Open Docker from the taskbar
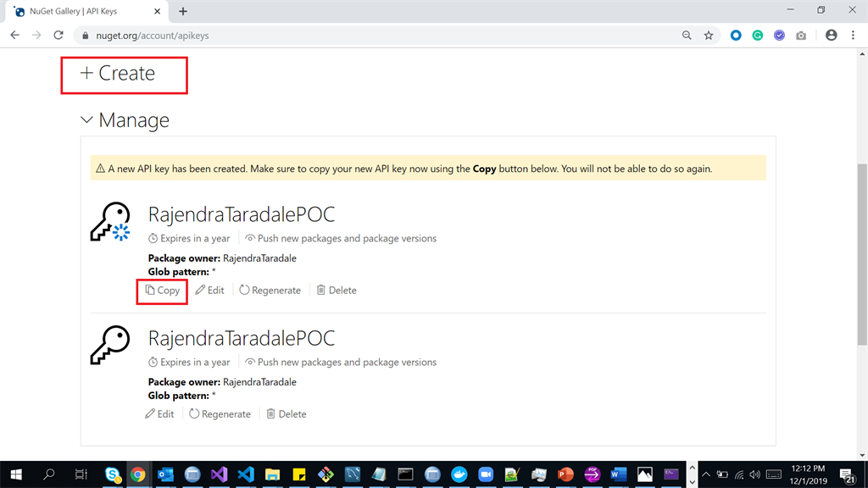This screenshot has height=488, width=868. [x=459, y=474]
